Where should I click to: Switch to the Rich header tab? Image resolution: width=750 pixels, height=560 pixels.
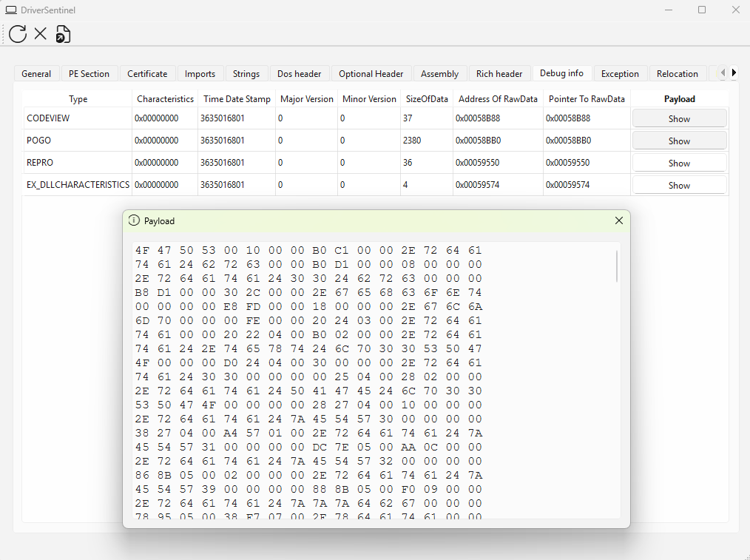click(x=499, y=74)
